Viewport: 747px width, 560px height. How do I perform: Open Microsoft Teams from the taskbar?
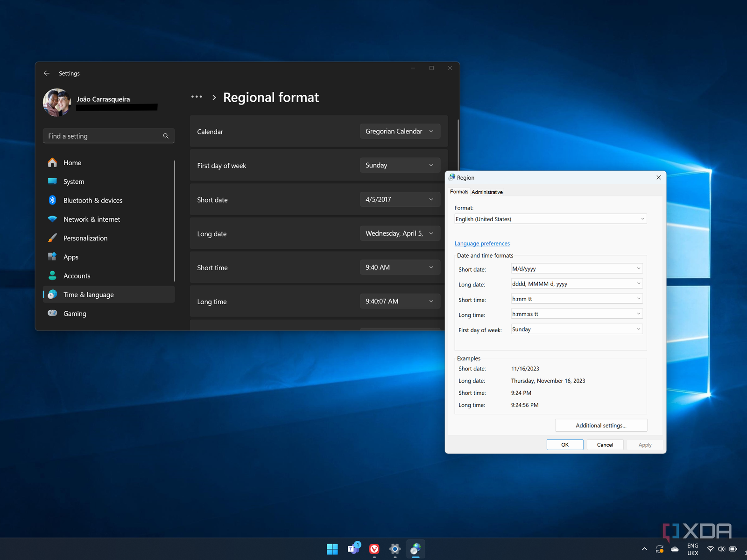coord(353,549)
